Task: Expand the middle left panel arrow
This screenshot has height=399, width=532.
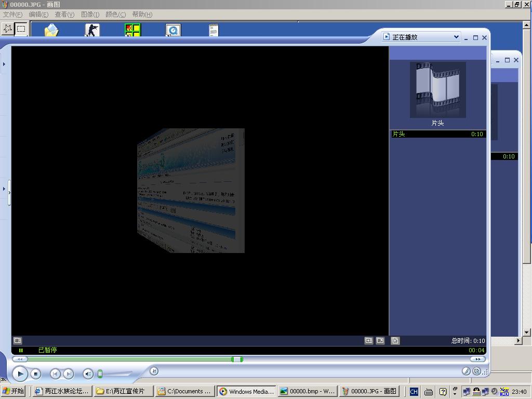Action: coord(4,189)
